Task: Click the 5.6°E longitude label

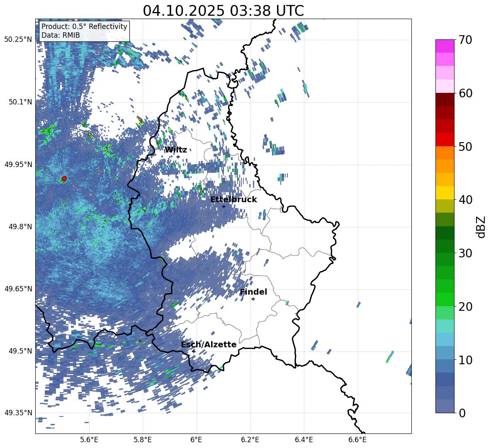Action: [x=89, y=440]
